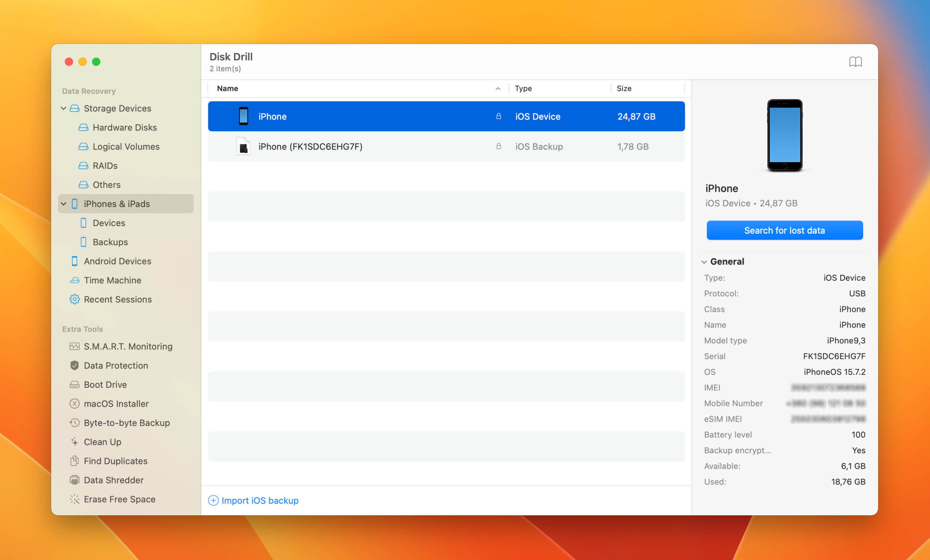Select the Find Duplicates icon
Screen dimensions: 930x560
click(74, 460)
